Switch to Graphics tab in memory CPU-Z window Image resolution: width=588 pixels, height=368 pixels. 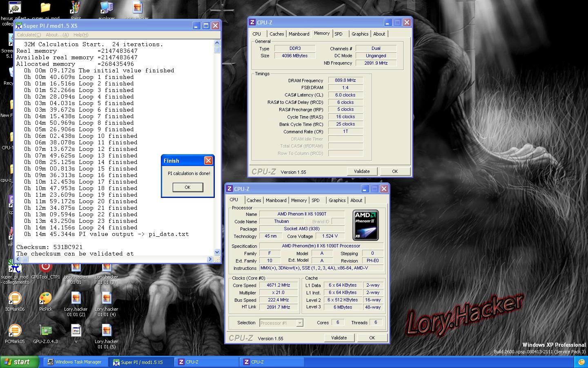click(360, 34)
